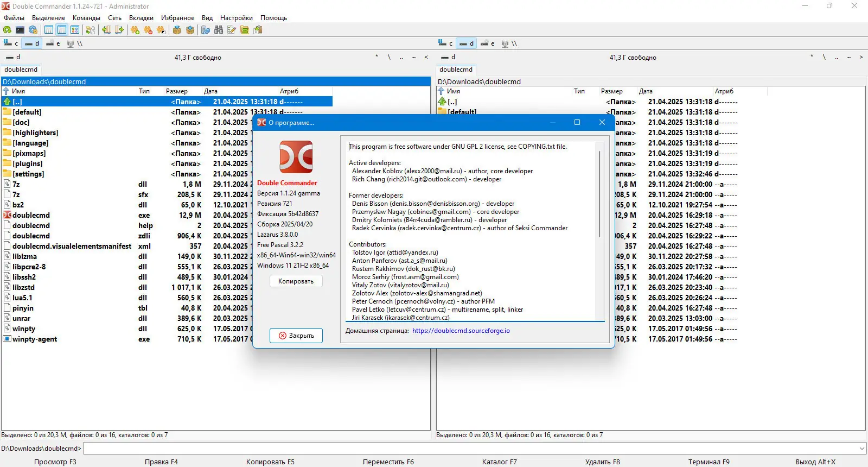Screen dimensions: 868x467
Task: Select drive c in left panel
Action: tap(11, 43)
